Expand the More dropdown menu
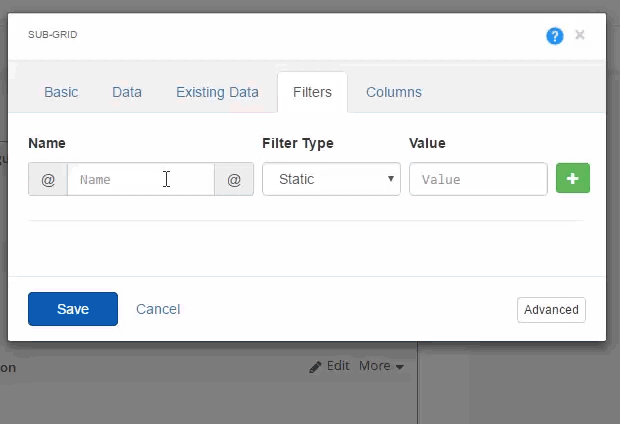Screen dimensions: 620x424 (381, 366)
